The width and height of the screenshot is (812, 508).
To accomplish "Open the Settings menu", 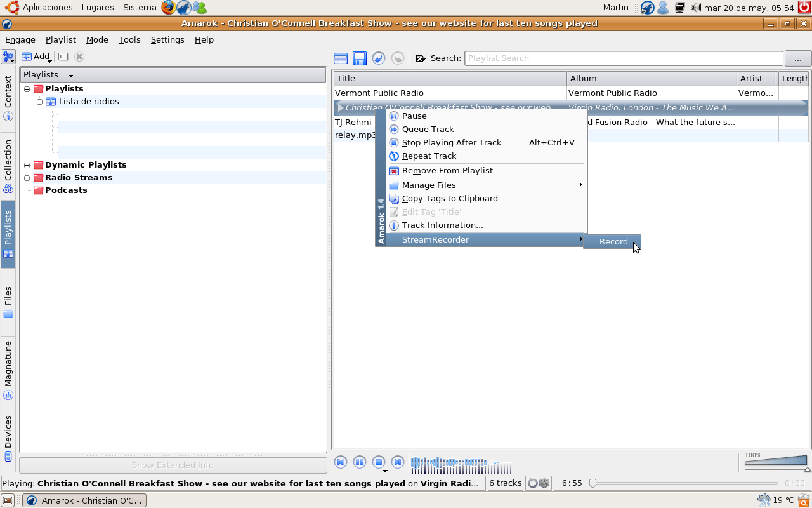I will [167, 39].
